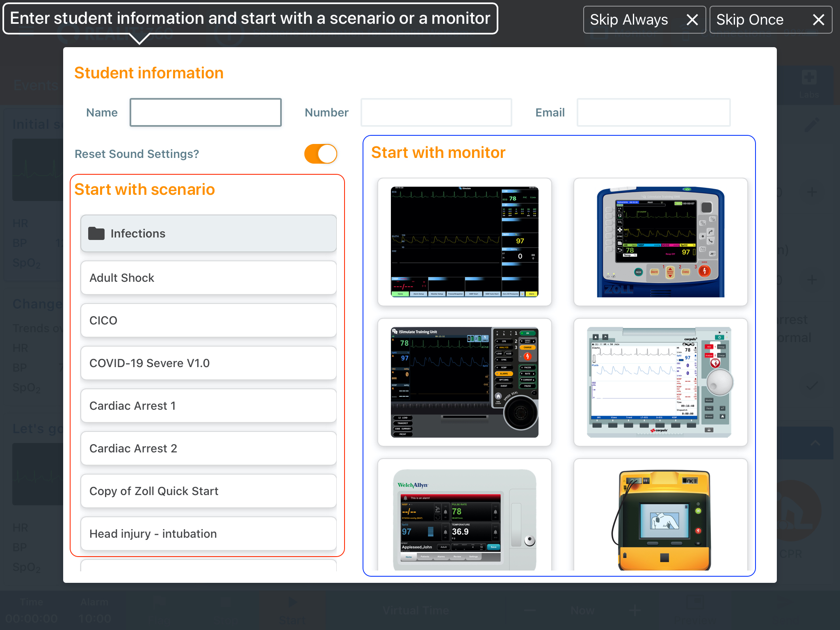
Task: Start the CICO scenario
Action: click(208, 320)
